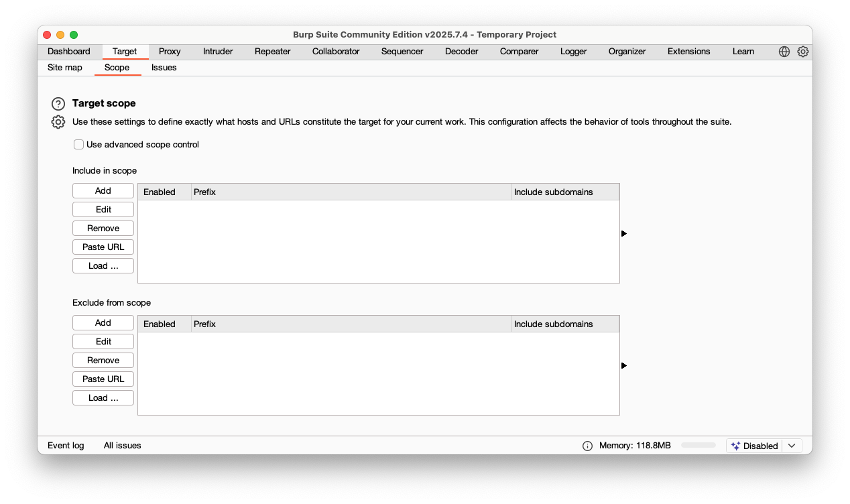
Task: Select the Target tab
Action: pos(125,52)
